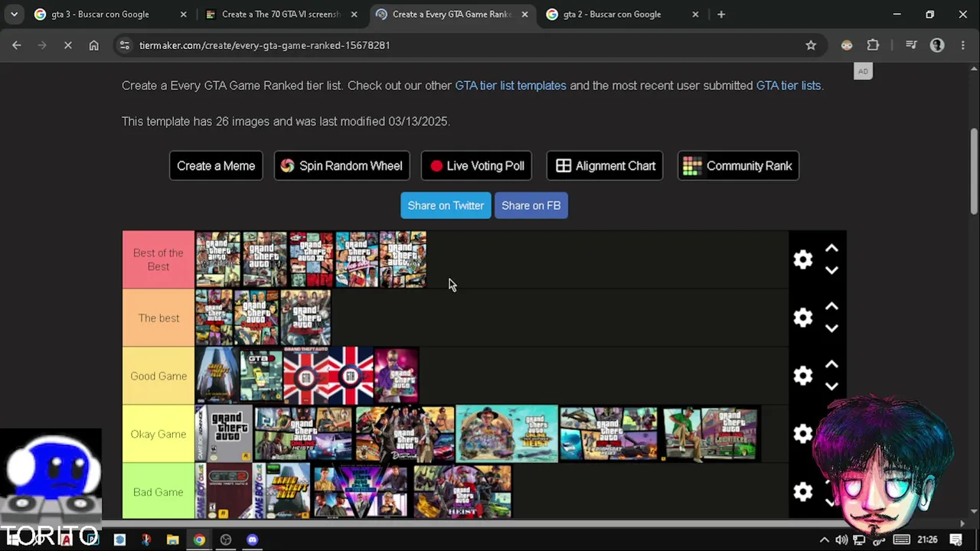Click the Chrome icon in the taskbar
Viewport: 980px width, 551px height.
[x=199, y=540]
